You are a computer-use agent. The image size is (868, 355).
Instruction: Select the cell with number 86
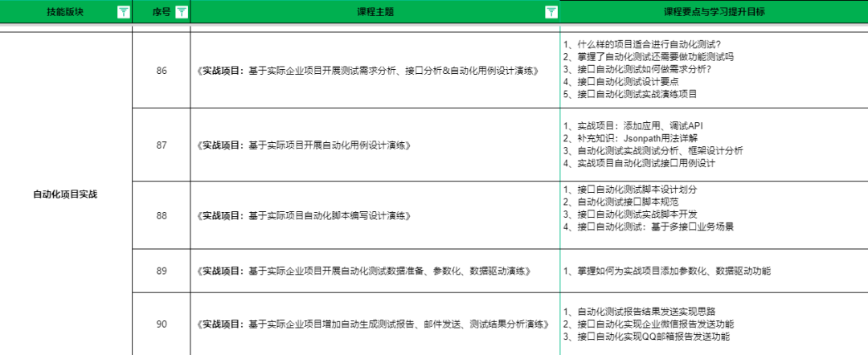(x=162, y=71)
